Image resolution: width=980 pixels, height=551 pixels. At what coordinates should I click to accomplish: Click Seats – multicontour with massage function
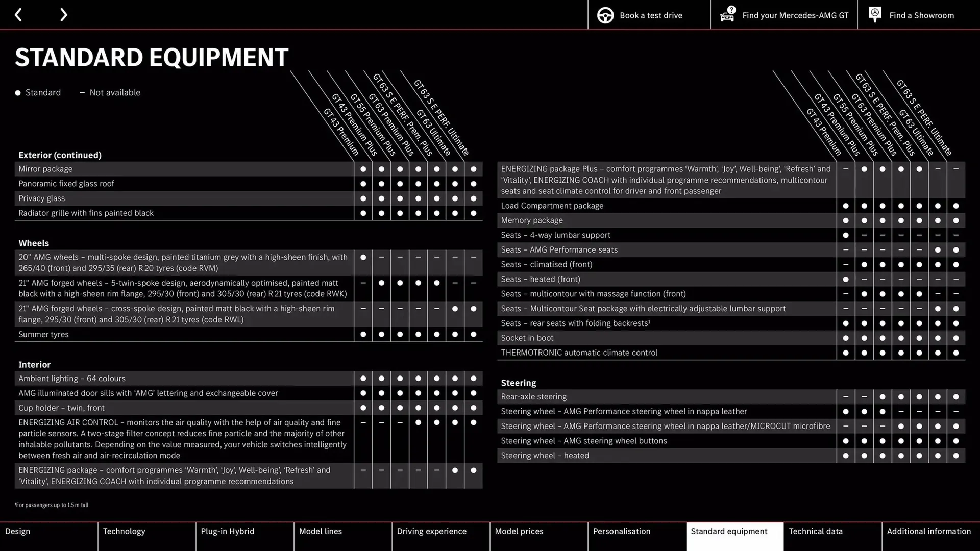pos(593,294)
